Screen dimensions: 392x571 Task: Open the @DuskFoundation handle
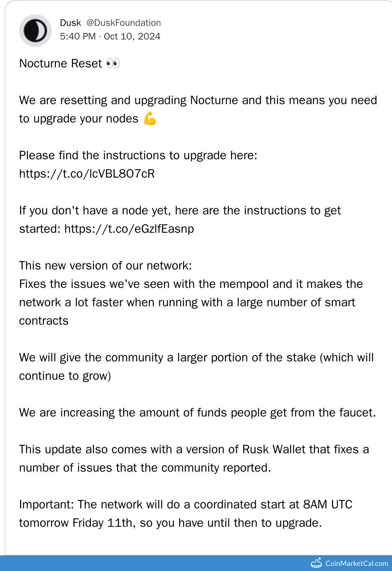tap(124, 23)
